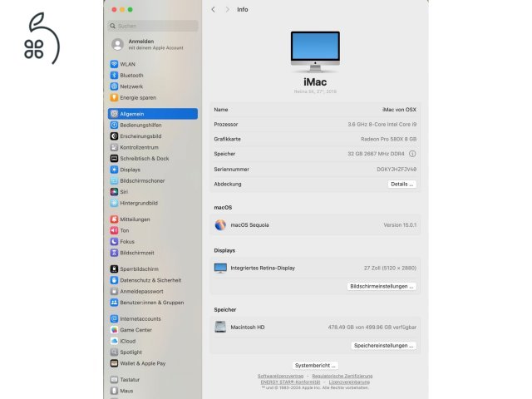Screen dimensions: 532x399
Task: Open Sperrbildschirm lock icon
Action: click(115, 269)
